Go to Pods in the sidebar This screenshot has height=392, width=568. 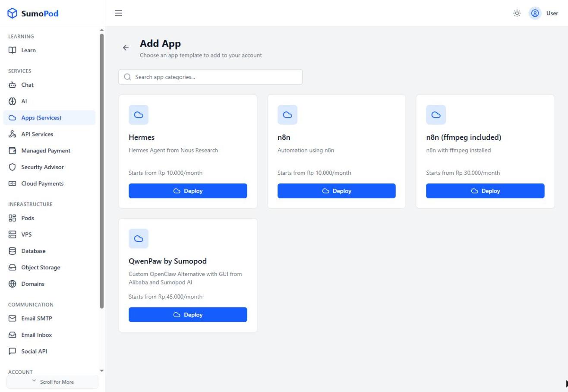[x=49, y=218]
